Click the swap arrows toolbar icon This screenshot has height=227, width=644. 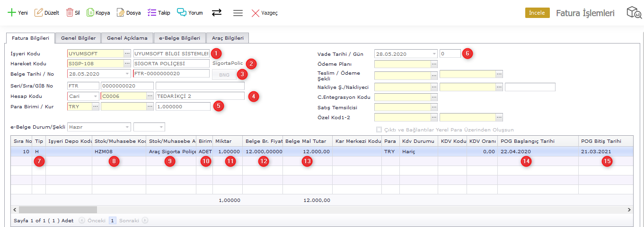tap(217, 13)
